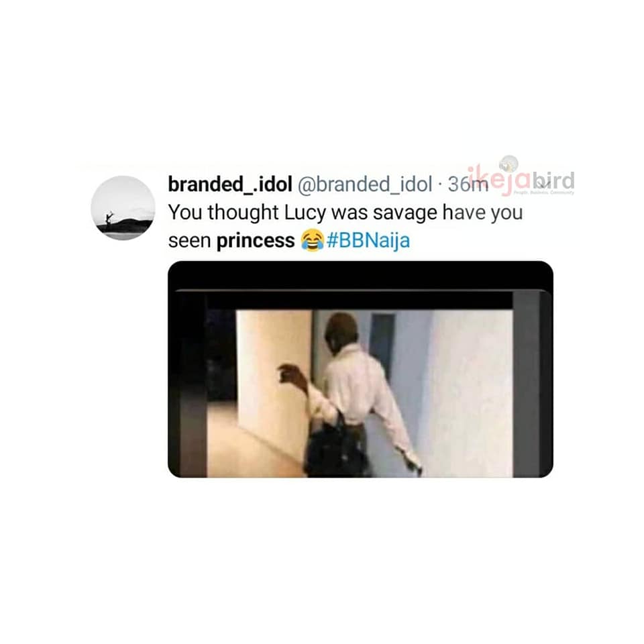This screenshot has height=644, width=644.
Task: Click the crying-laughing emoji in the tweet
Action: click(x=311, y=240)
